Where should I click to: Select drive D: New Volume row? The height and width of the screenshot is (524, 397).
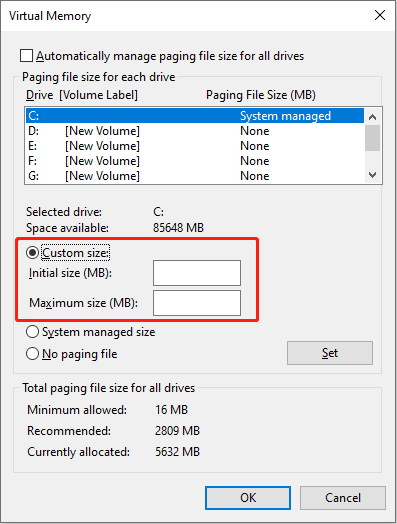[x=195, y=131]
